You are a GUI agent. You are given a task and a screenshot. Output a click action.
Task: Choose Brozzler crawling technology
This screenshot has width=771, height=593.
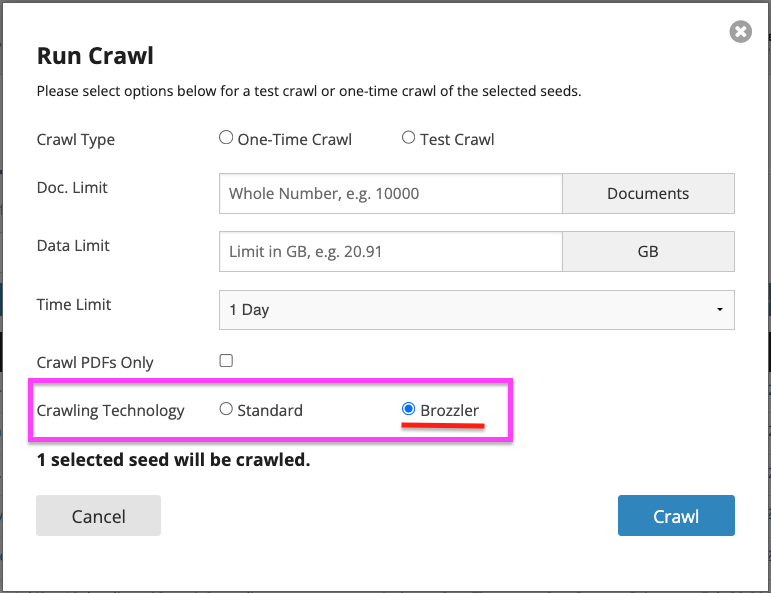point(408,409)
